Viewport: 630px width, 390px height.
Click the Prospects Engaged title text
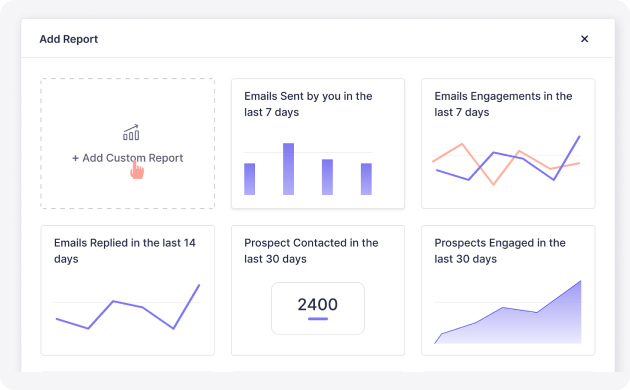500,251
